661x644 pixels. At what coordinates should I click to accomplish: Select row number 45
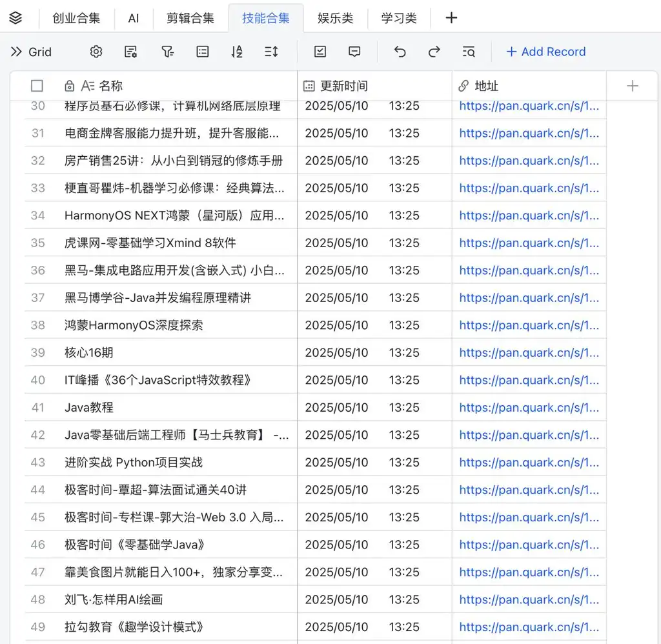38,517
